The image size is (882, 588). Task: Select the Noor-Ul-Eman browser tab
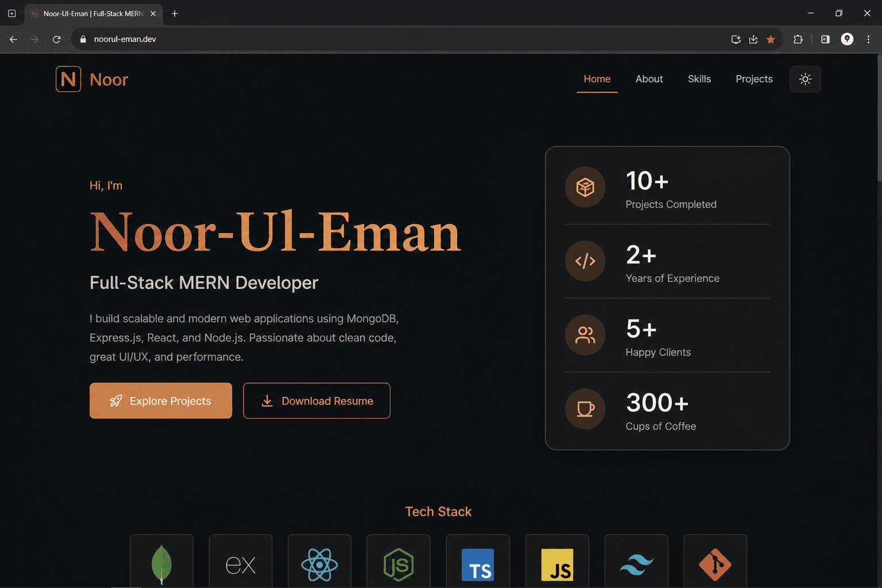(x=93, y=13)
